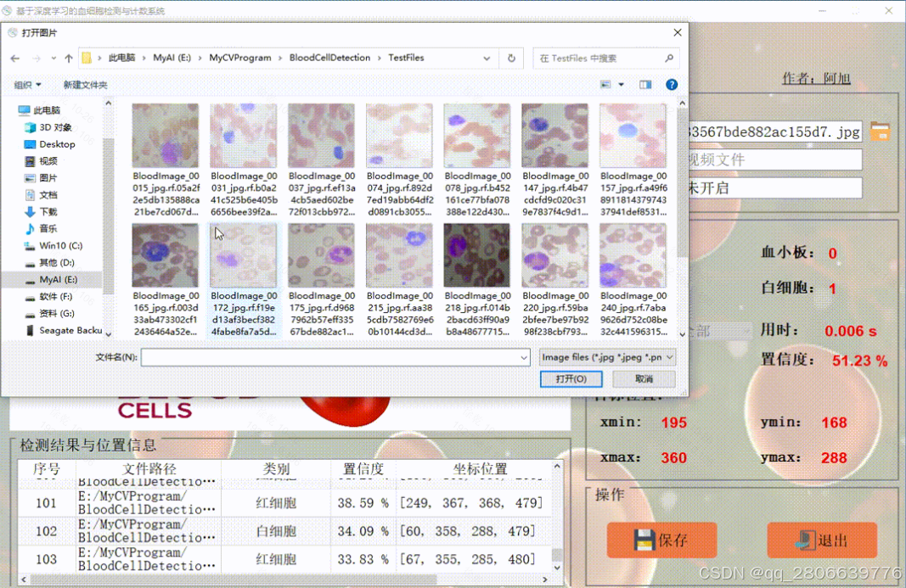906x588 pixels.
Task: Click the Forward arrow in file dialog
Action: click(37, 59)
